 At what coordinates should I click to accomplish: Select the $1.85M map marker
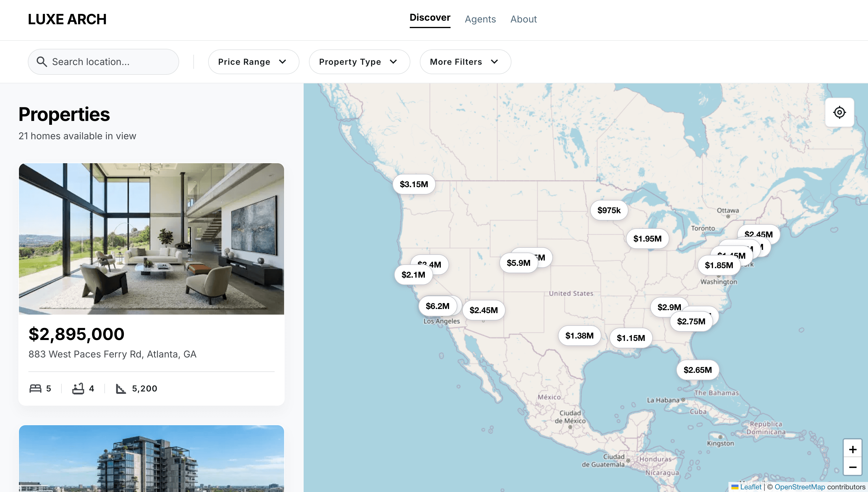[x=719, y=265]
